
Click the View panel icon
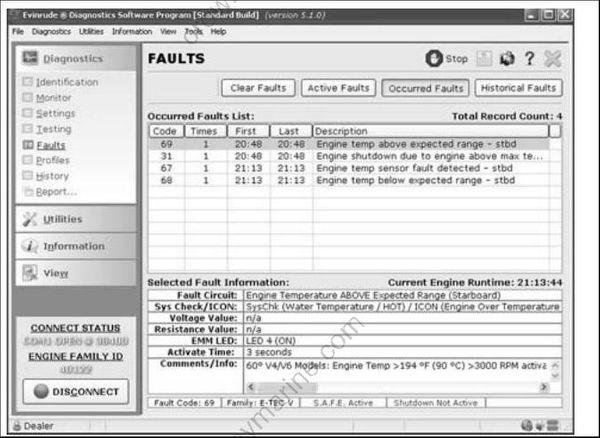29,273
